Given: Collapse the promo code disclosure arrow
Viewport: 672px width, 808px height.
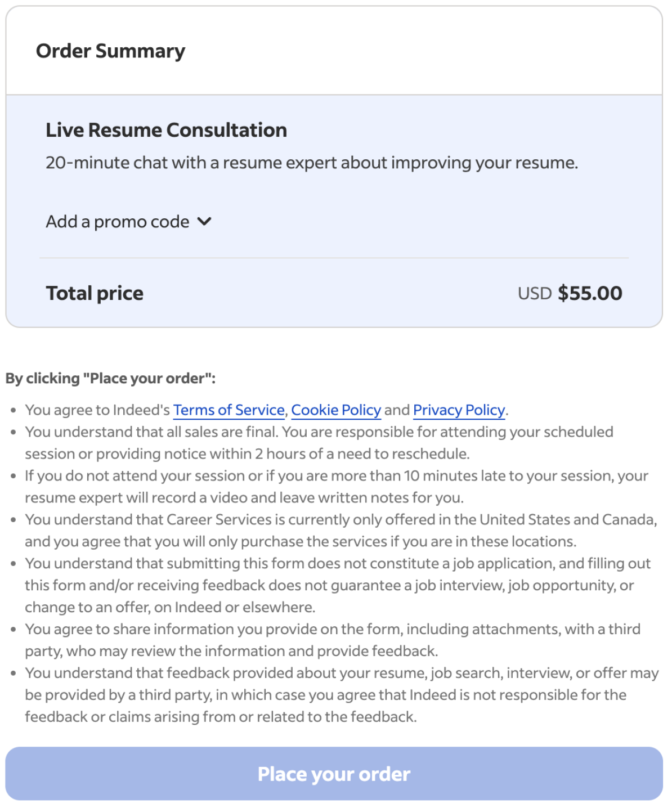Looking at the screenshot, I should point(204,222).
